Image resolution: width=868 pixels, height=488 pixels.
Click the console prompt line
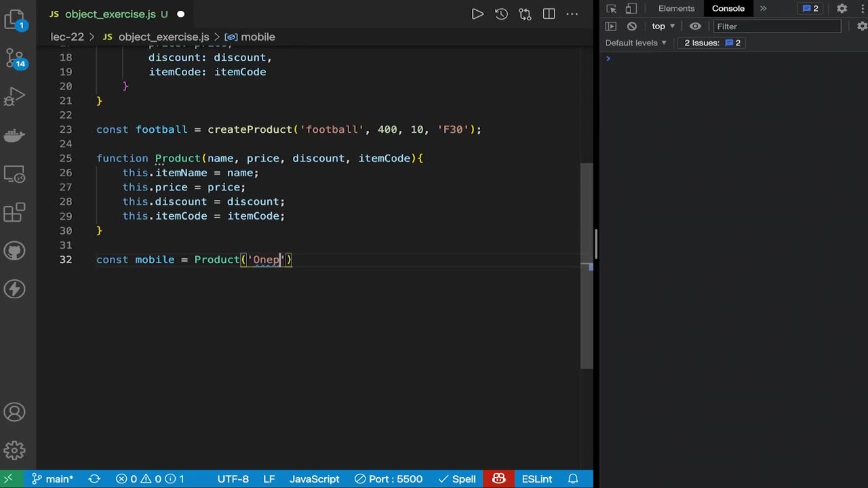coord(733,58)
